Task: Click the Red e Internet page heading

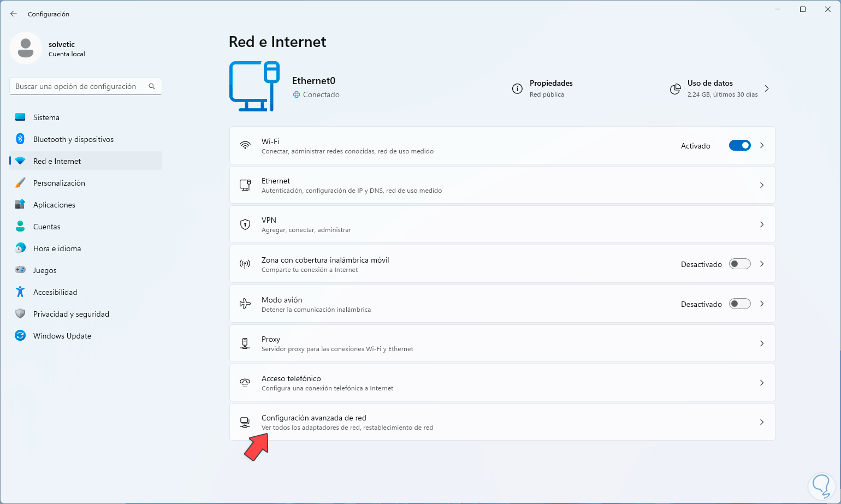Action: click(277, 42)
